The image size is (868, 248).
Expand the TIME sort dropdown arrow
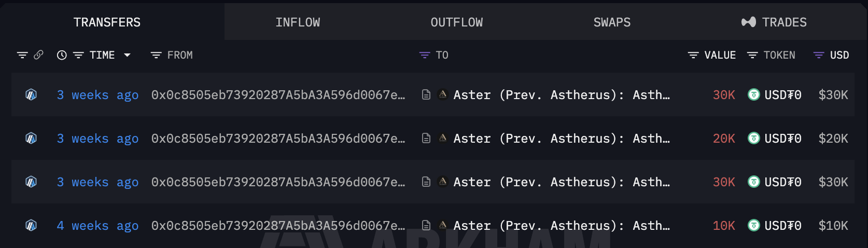tap(127, 55)
